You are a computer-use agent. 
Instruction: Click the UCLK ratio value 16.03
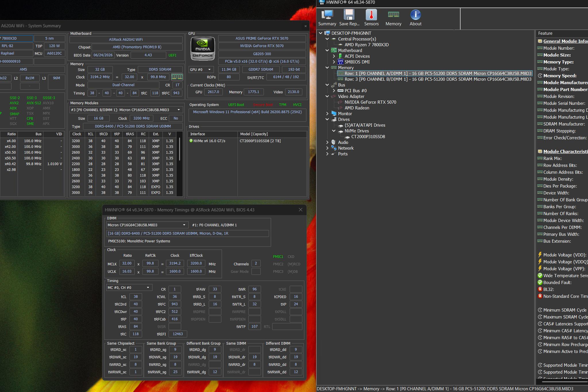coord(127,271)
